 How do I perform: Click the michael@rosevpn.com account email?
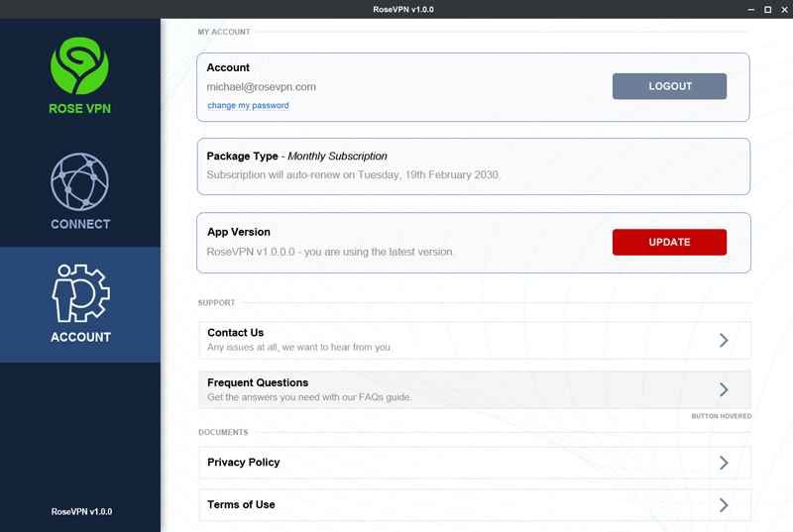click(261, 87)
